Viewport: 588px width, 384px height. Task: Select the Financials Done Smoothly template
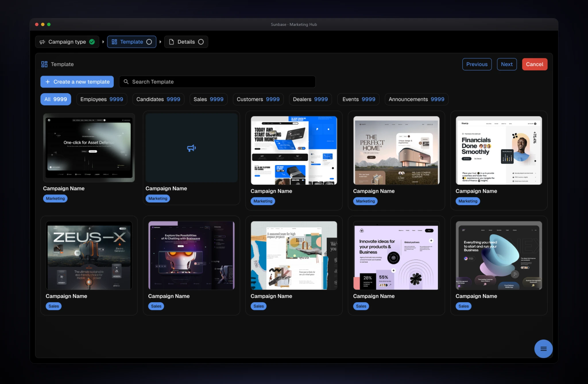[x=499, y=150]
